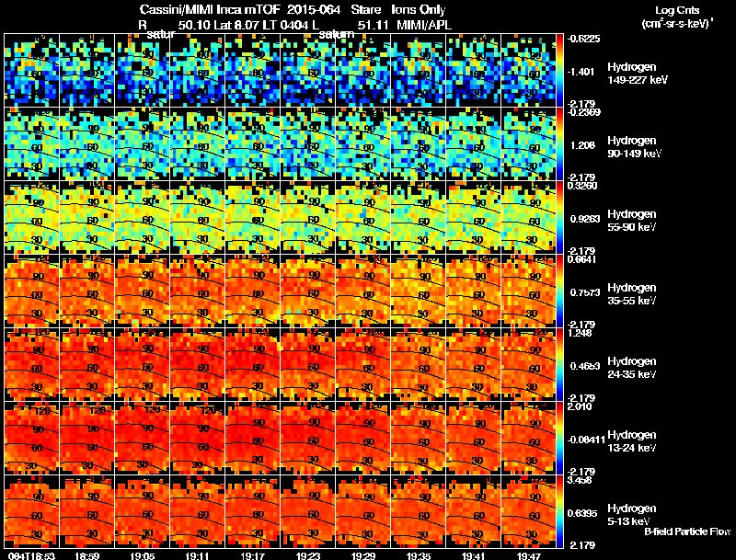Select the 'Hydrogen 90-149 keV' row label
Screen dimensions: 736x560
pyautogui.click(x=635, y=147)
